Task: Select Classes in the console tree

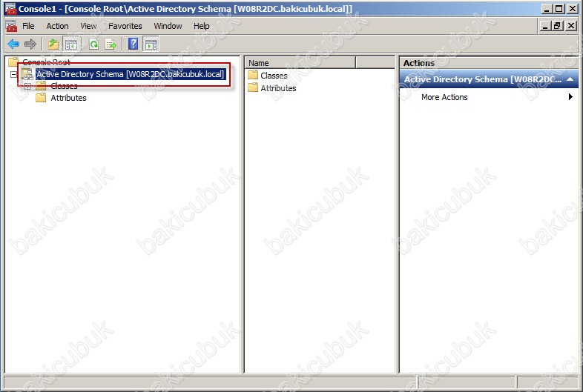Action: tap(64, 86)
